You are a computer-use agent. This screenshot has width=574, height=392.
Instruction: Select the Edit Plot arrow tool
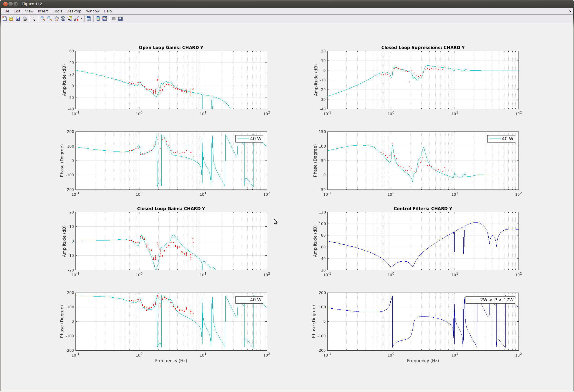click(x=34, y=19)
